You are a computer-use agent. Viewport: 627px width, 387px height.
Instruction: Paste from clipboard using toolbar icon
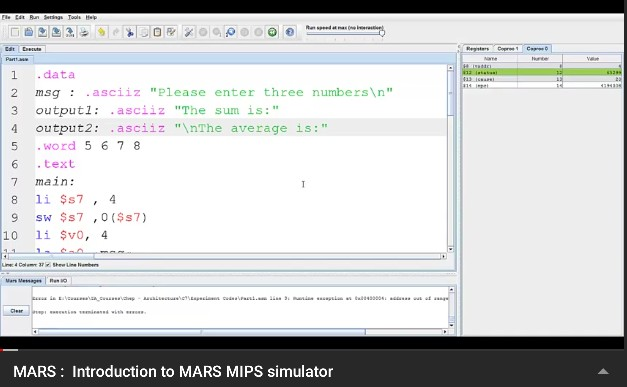coord(158,32)
